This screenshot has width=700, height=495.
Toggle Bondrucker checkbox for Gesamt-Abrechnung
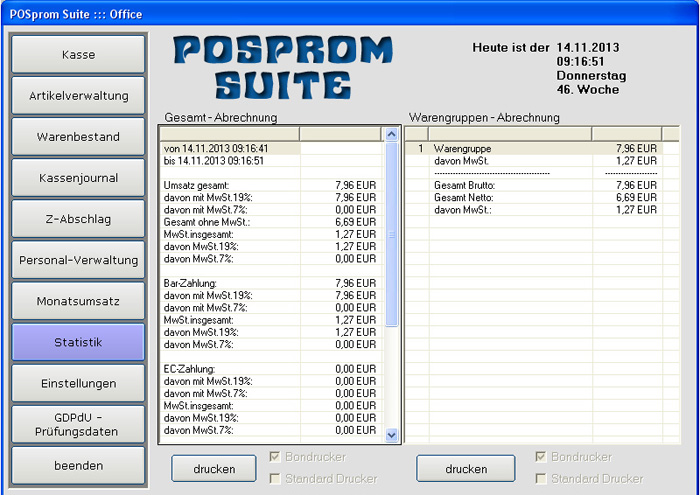pyautogui.click(x=275, y=457)
